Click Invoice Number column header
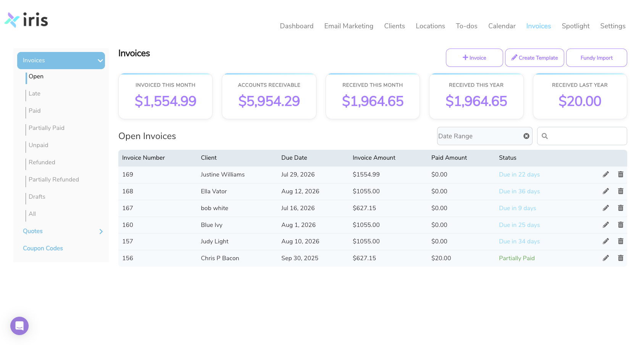The height and width of the screenshot is (345, 644). 144,158
